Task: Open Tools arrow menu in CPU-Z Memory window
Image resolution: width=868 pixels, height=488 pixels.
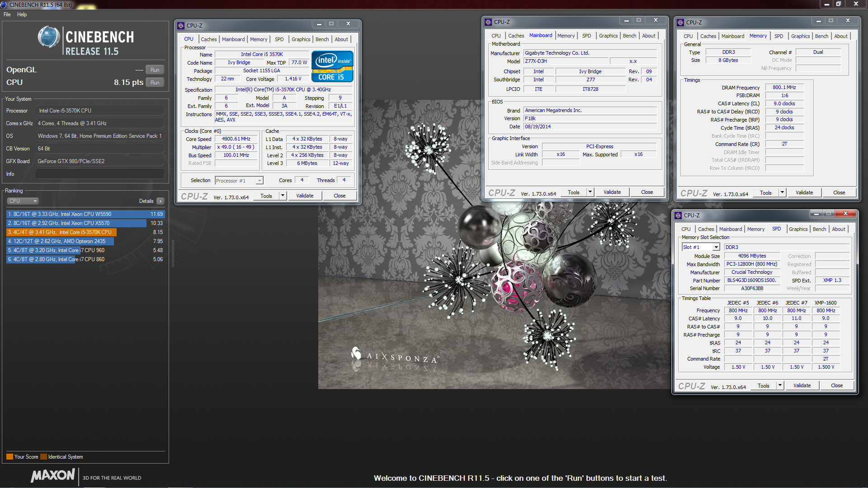Action: [782, 192]
